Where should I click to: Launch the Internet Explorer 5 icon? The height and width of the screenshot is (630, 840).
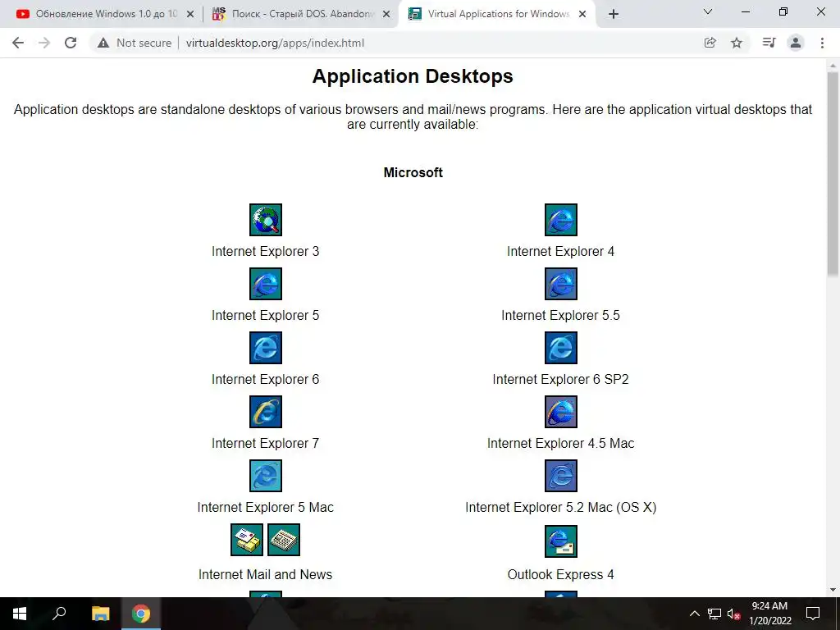266,283
